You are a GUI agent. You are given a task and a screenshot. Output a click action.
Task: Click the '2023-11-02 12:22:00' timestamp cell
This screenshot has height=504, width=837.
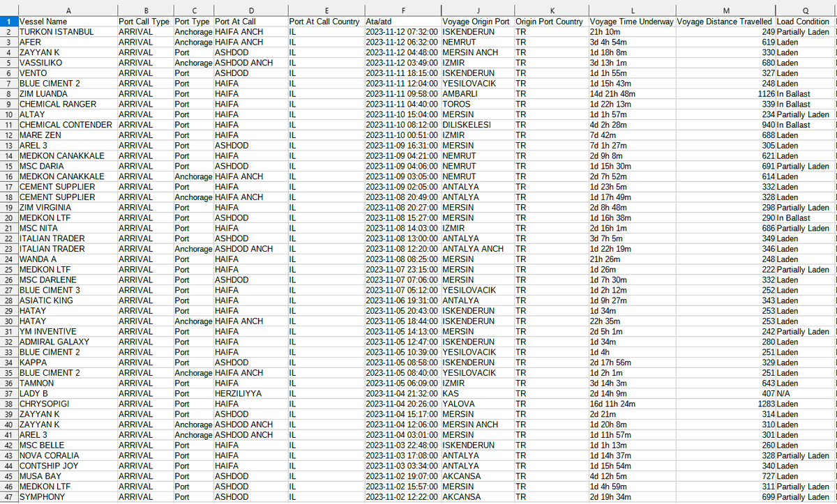402,497
